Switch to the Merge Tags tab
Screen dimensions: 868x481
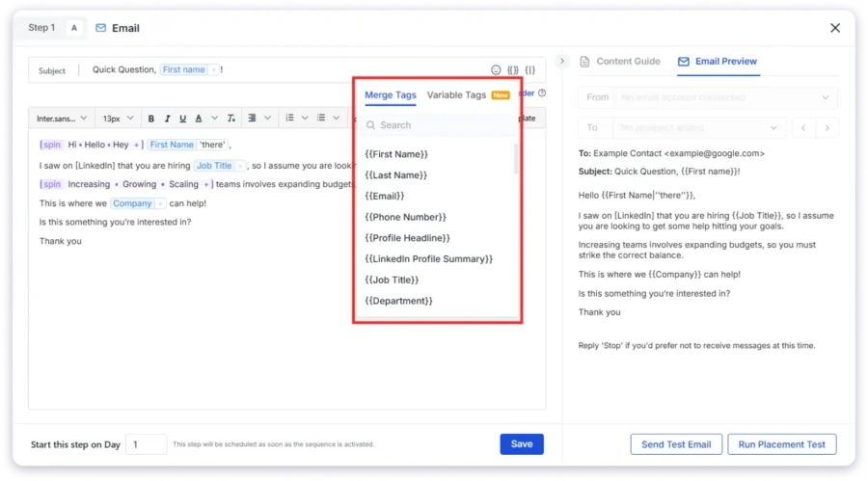(391, 95)
